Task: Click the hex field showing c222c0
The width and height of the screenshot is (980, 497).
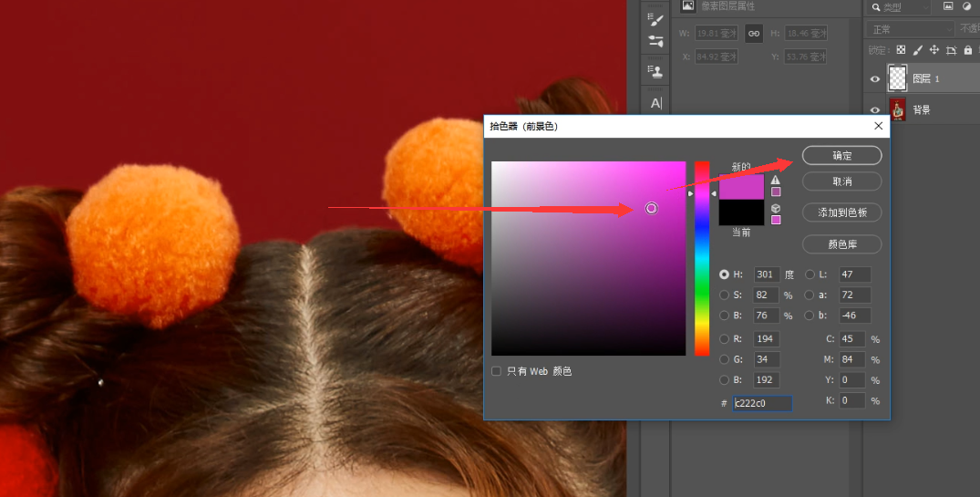Action: click(762, 403)
